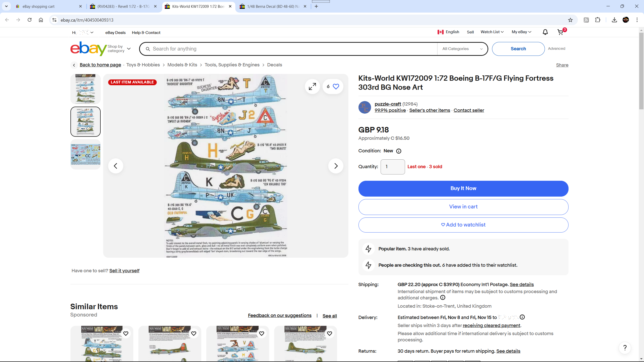This screenshot has width=644, height=362.
Task: Open Advanced search link
Action: pos(556,49)
